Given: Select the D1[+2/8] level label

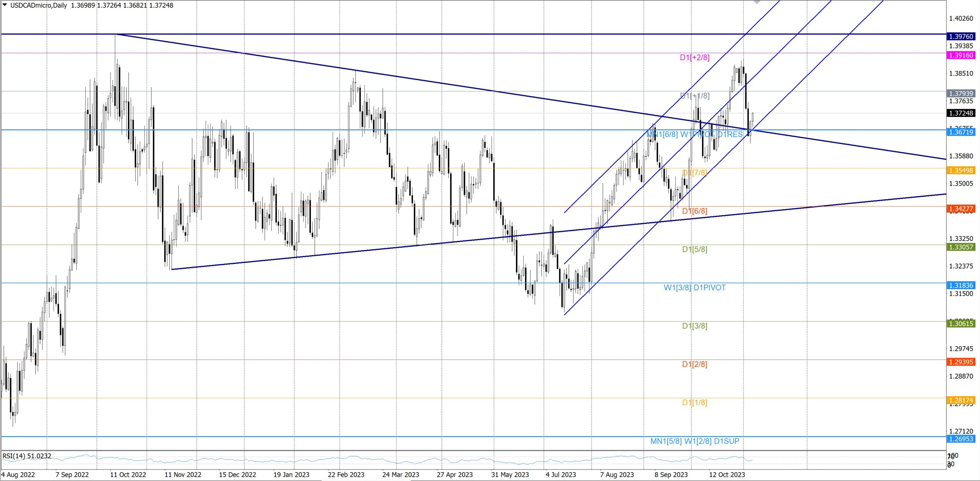Looking at the screenshot, I should [x=694, y=57].
